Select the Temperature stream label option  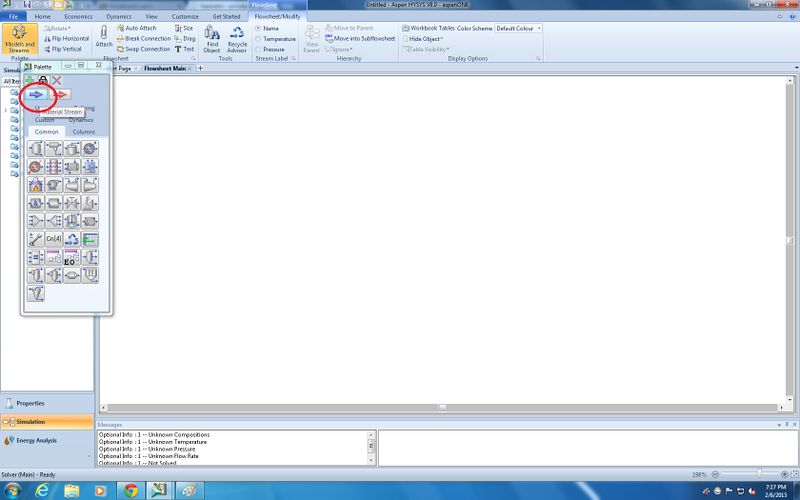(276, 38)
